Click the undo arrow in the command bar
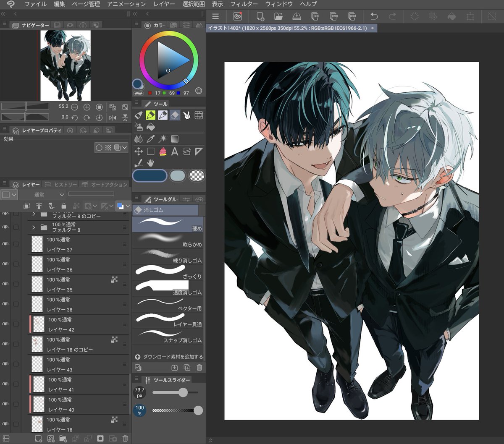Screen dimensions: 504x444 [x=374, y=16]
